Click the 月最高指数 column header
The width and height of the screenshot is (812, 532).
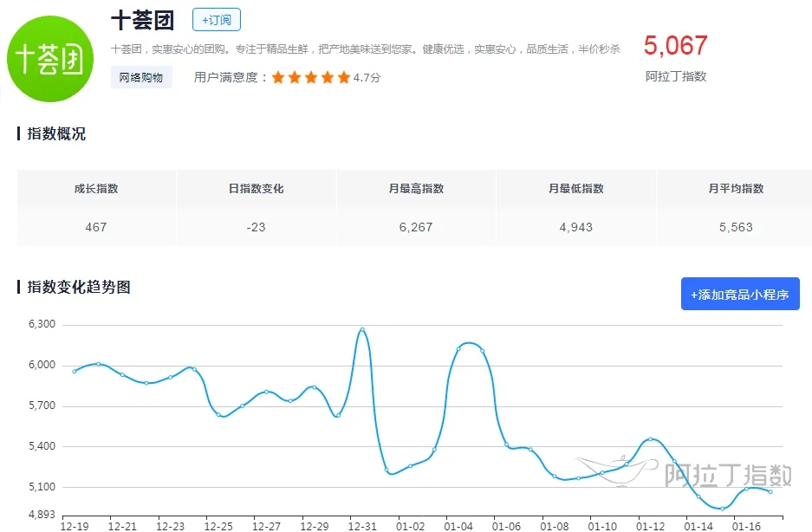tap(416, 189)
